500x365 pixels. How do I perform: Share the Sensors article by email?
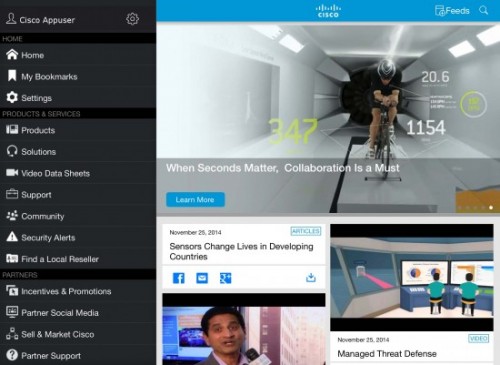(x=202, y=278)
